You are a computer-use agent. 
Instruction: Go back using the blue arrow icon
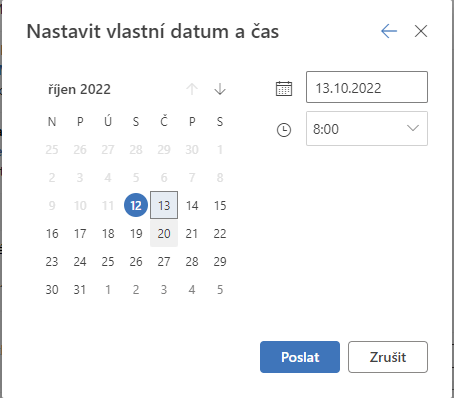click(389, 31)
